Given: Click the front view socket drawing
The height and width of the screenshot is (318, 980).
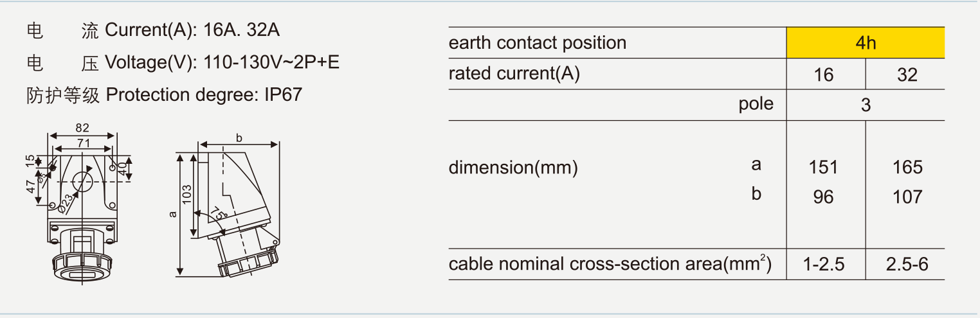Looking at the screenshot, I should click(82, 212).
